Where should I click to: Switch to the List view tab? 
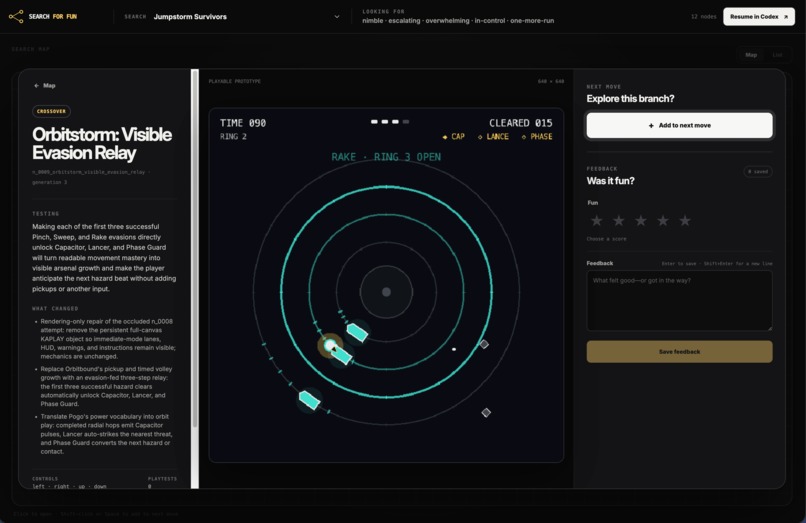[777, 55]
